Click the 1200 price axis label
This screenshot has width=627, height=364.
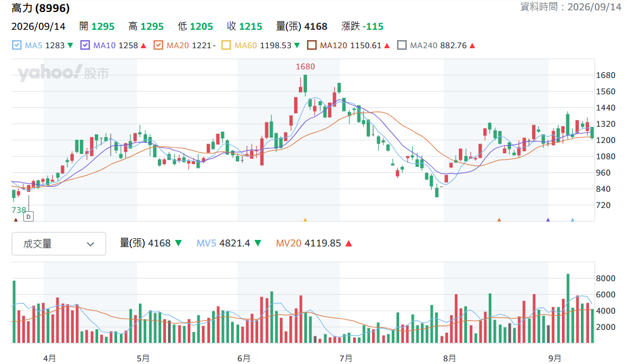click(x=605, y=140)
